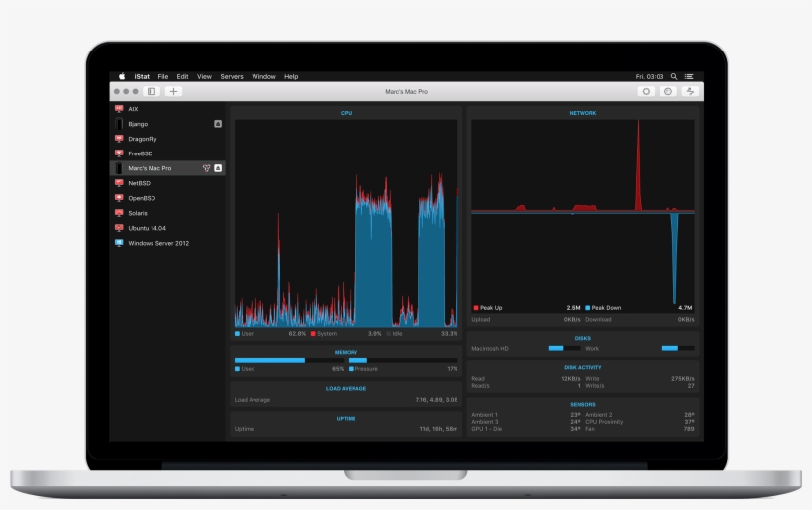Viewport: 812px width, 510px height.
Task: Click the NETWORK section header
Action: pyautogui.click(x=583, y=113)
